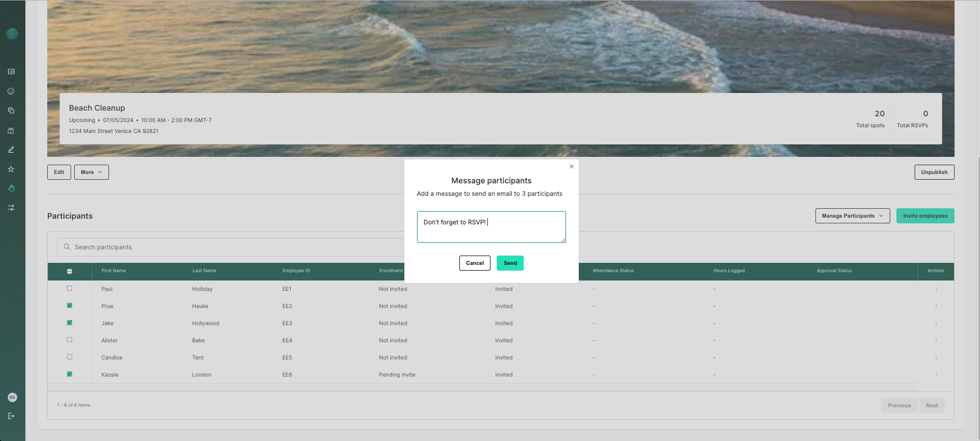980x441 pixels.
Task: Open the SG user avatar menu
Action: pos(12,397)
